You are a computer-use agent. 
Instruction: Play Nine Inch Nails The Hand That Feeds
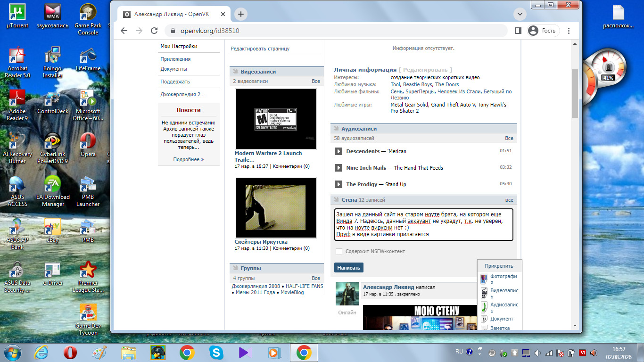coord(338,168)
